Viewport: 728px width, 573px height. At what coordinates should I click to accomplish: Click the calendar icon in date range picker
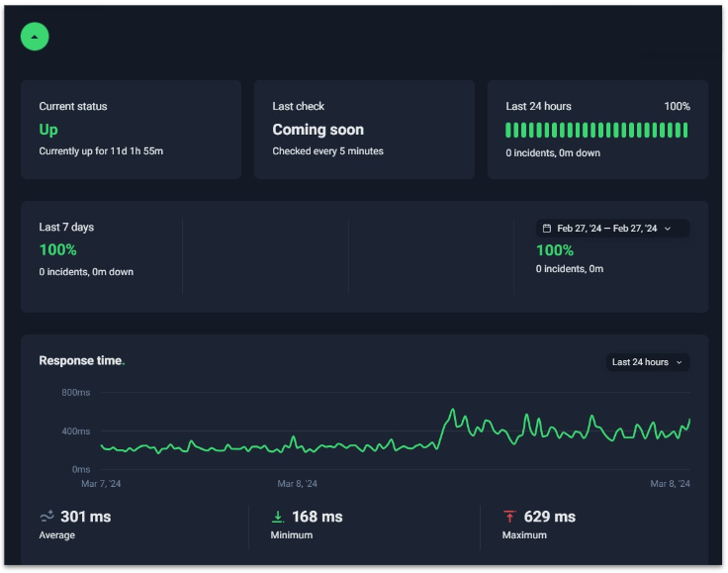point(547,229)
